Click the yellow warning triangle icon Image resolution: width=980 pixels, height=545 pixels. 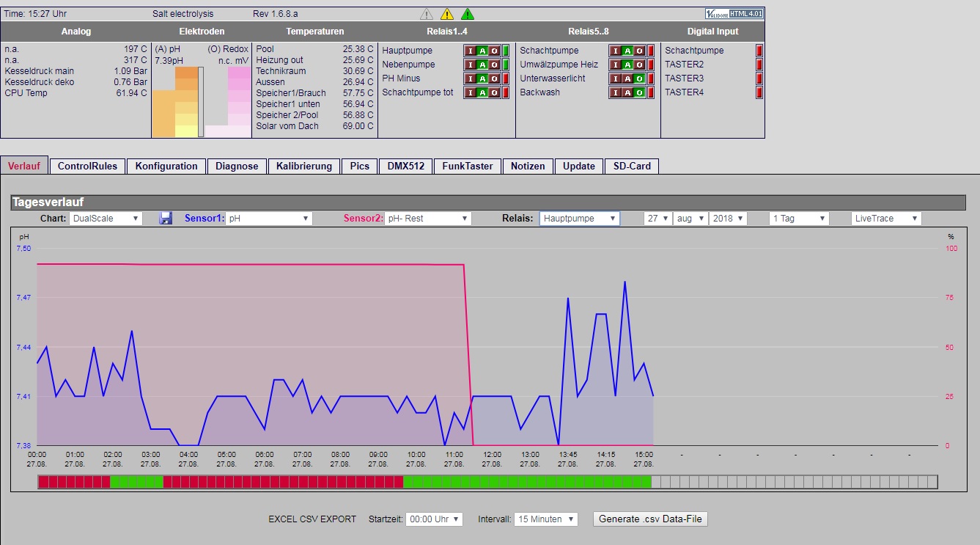[447, 14]
